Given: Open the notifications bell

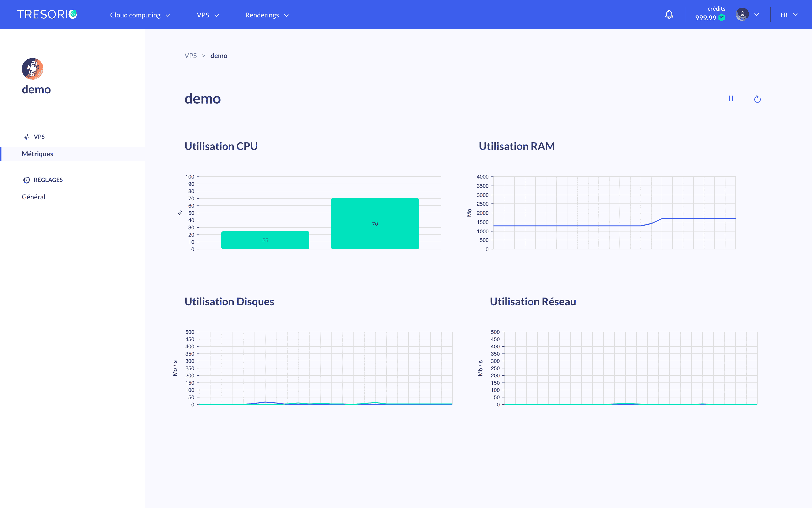Looking at the screenshot, I should [x=669, y=15].
